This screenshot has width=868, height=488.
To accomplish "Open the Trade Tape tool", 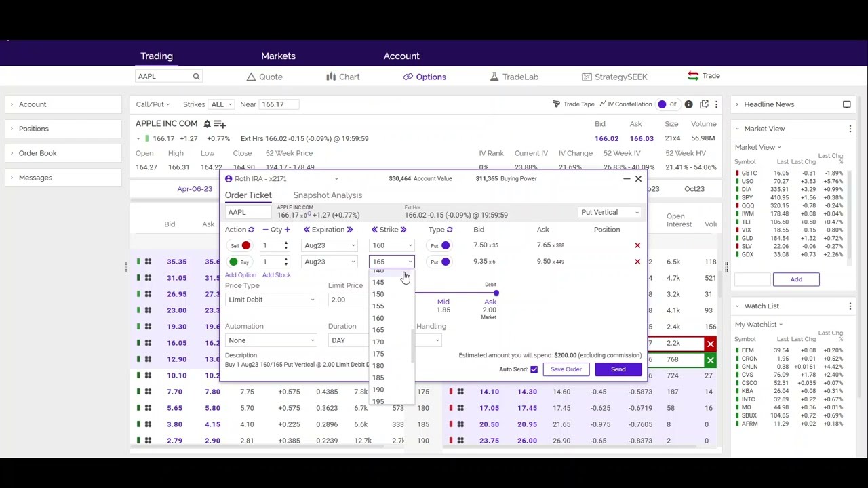I will (x=573, y=104).
